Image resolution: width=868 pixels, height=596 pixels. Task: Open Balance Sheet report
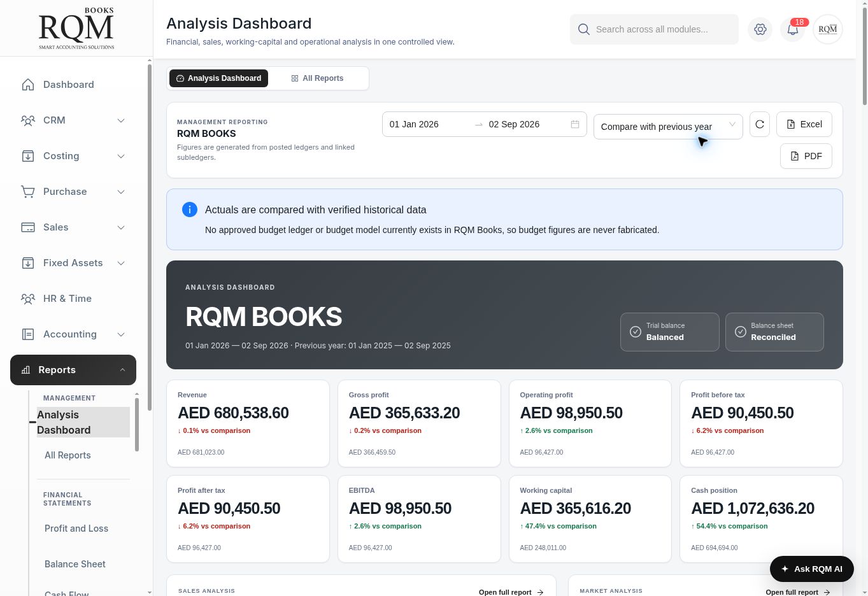(x=75, y=564)
